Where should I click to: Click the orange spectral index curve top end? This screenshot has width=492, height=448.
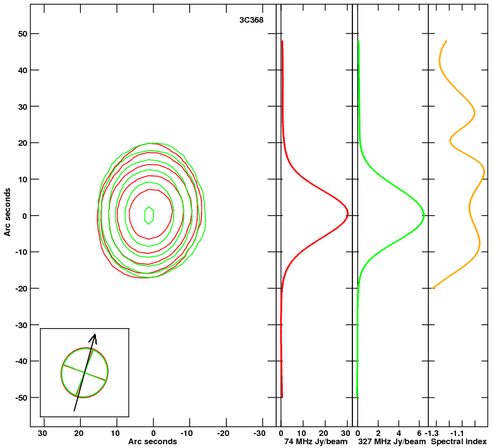(446, 41)
